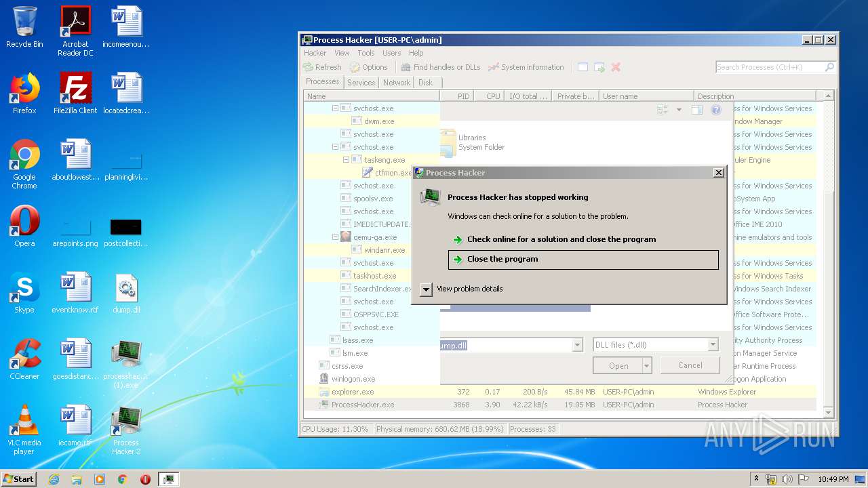Click the file name input field

tap(506, 345)
